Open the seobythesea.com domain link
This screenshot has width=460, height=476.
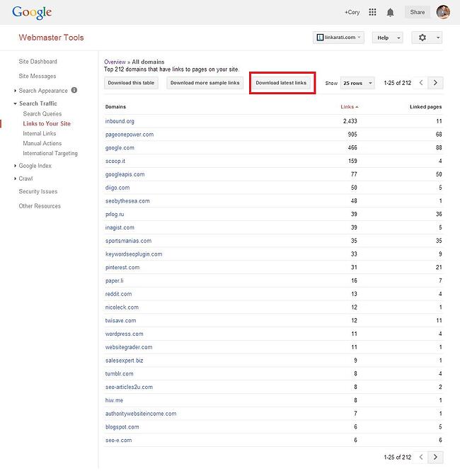[x=127, y=201]
